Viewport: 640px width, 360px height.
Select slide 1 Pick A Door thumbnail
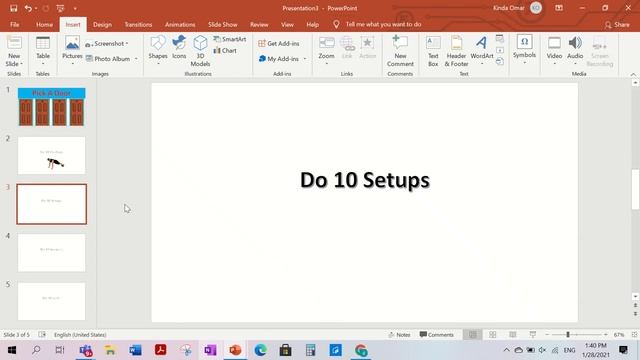click(51, 107)
